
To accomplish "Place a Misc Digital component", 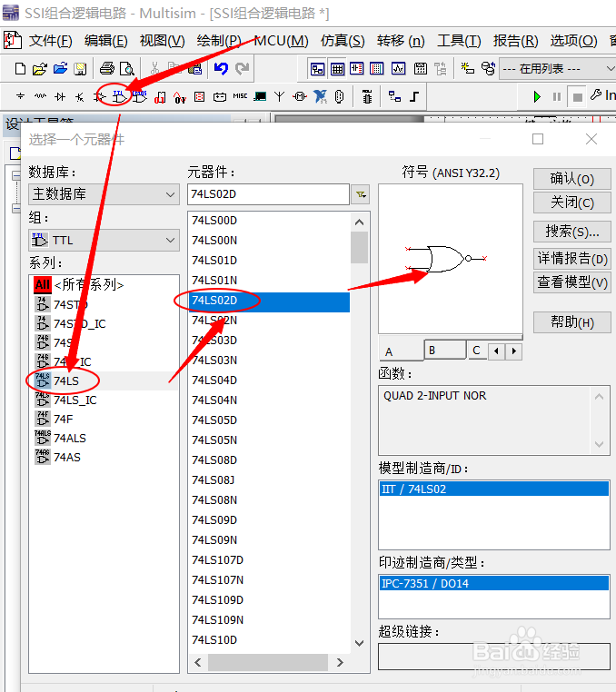I will (160, 97).
